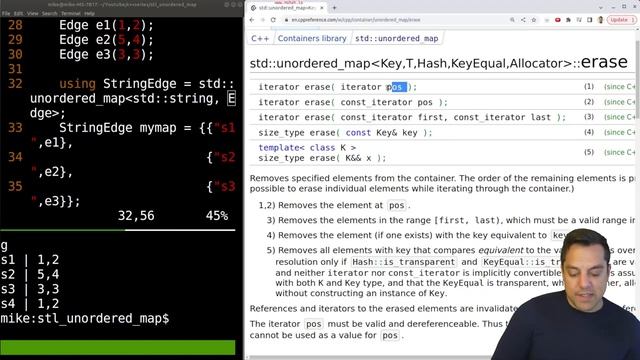
Task: Open the Containers library link
Action: coord(312,38)
